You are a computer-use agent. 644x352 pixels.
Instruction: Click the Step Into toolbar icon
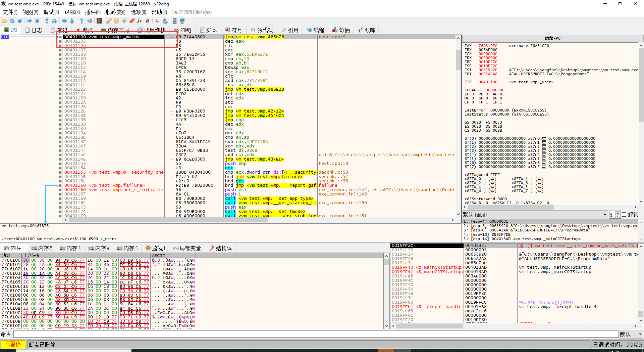click(47, 21)
